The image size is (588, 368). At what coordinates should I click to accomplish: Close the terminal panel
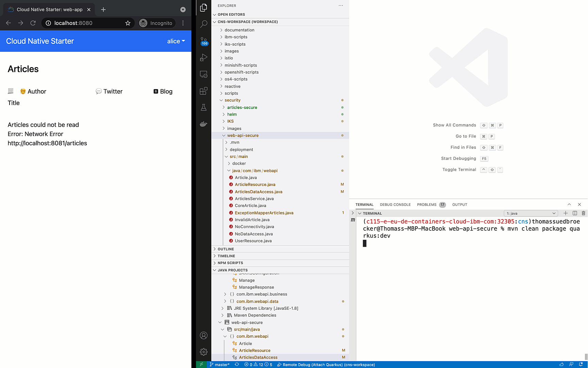pyautogui.click(x=579, y=204)
